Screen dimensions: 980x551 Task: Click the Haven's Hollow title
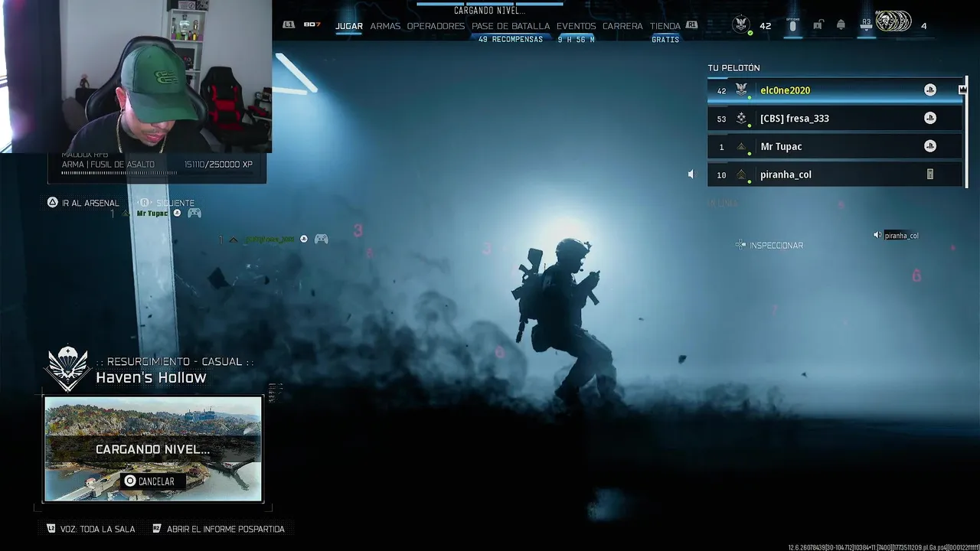pyautogui.click(x=151, y=377)
